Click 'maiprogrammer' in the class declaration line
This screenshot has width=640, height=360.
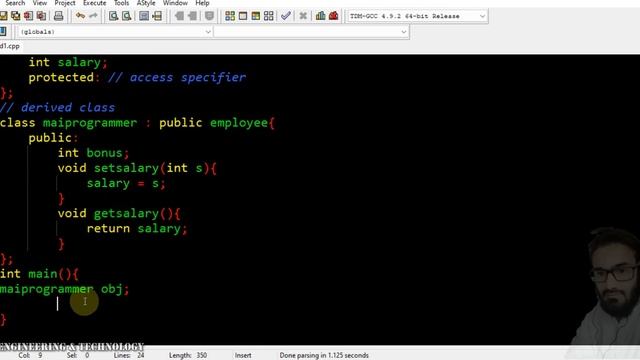pyautogui.click(x=90, y=123)
